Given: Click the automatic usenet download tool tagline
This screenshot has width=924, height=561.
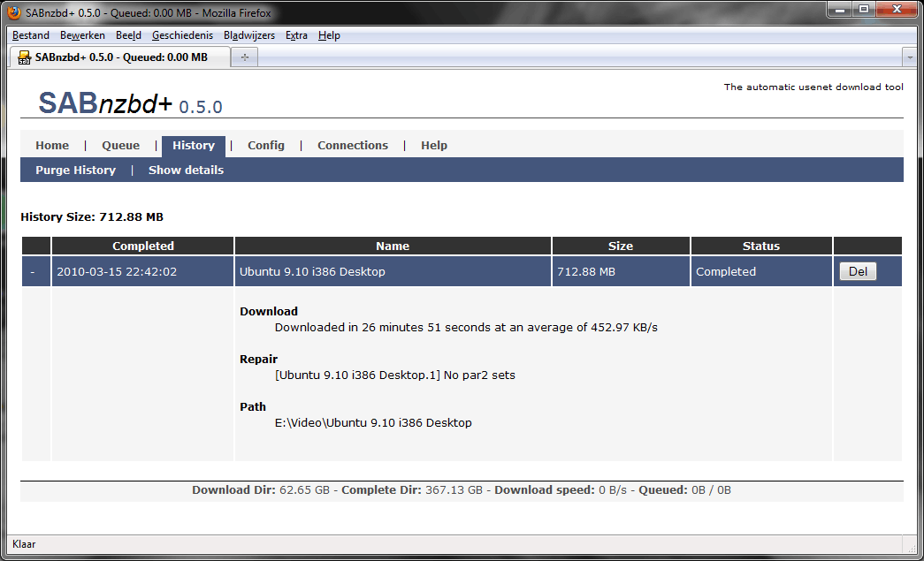Looking at the screenshot, I should [x=813, y=87].
